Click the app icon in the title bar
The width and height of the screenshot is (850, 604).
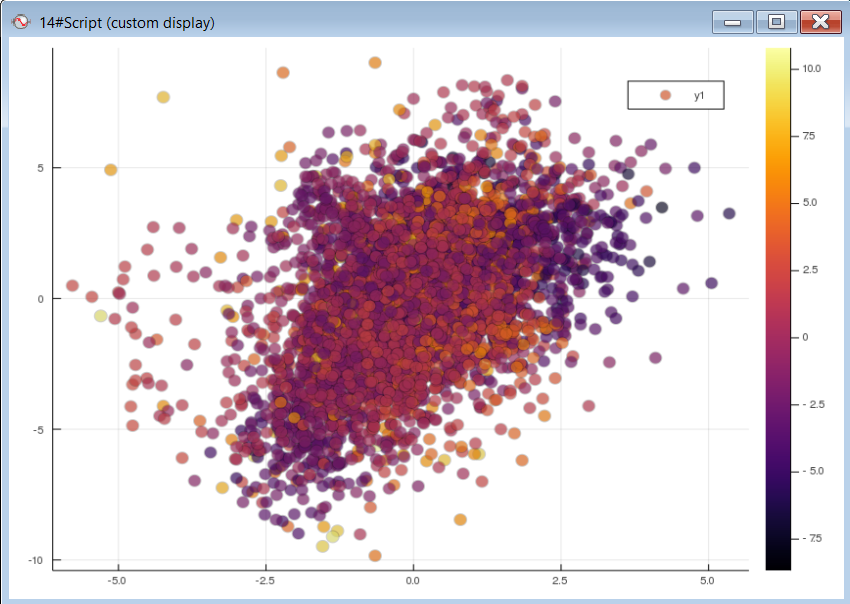(20, 22)
